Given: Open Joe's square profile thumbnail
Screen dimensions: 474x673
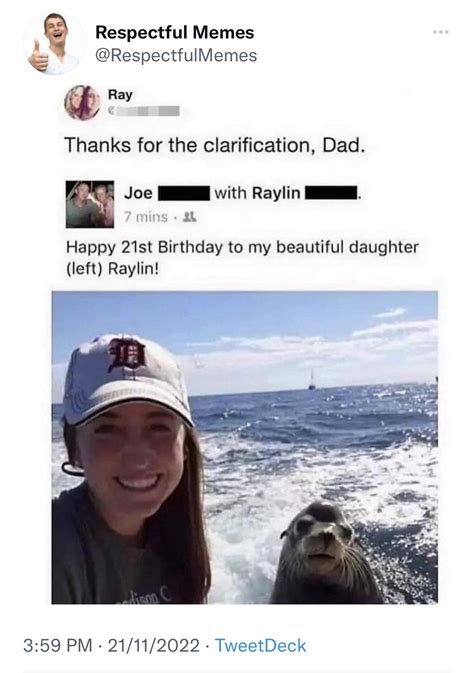Looking at the screenshot, I should (90, 204).
